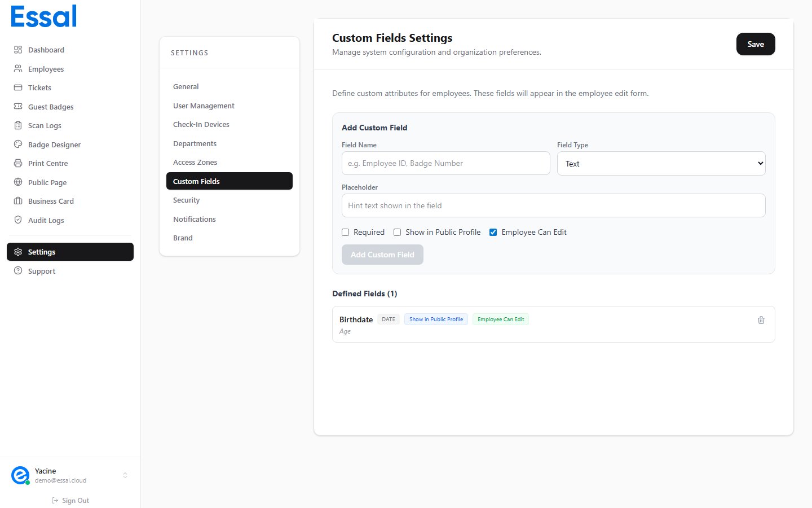The height and width of the screenshot is (508, 812).
Task: Open Guest Badges page
Action: click(70, 107)
